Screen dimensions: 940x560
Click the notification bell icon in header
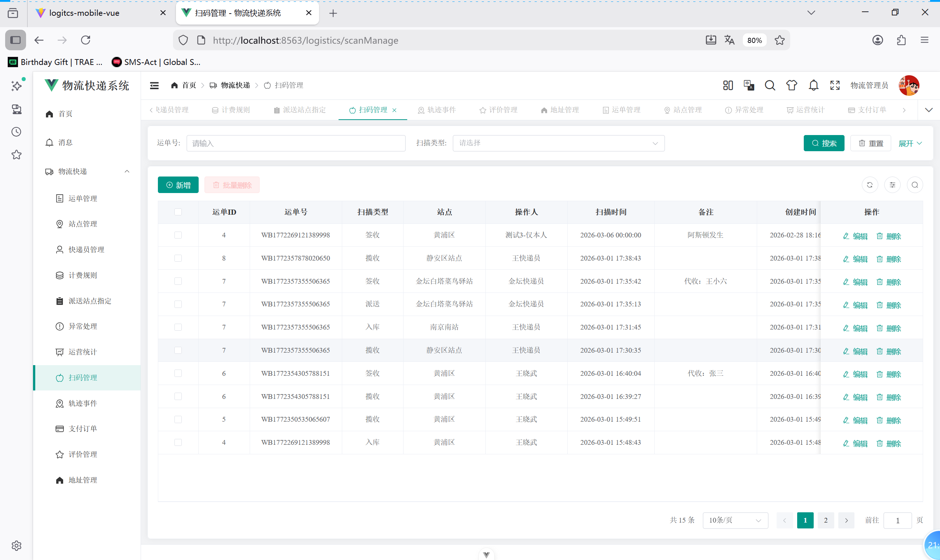tap(813, 85)
